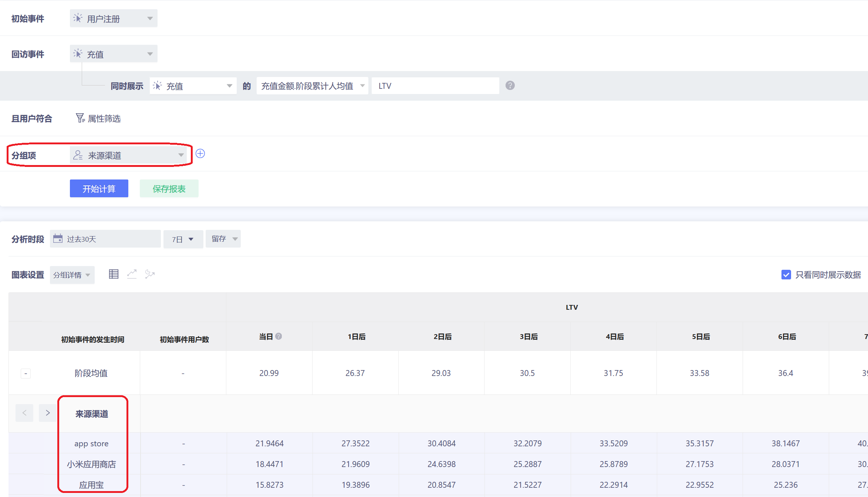868x497 pixels.
Task: Click the 5日后 column header
Action: (701, 337)
